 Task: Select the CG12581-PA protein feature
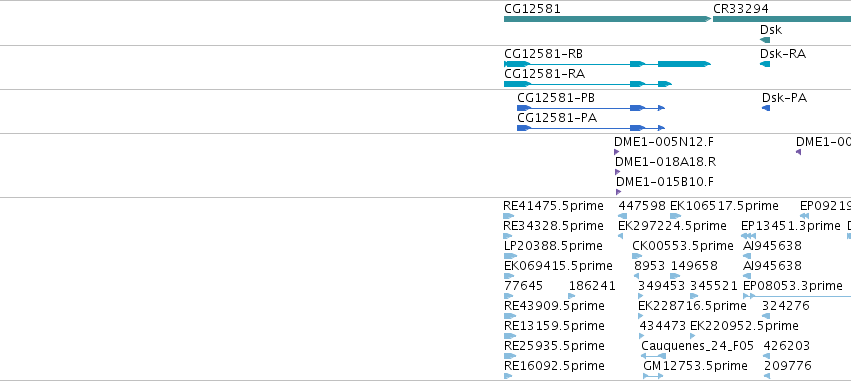591,128
